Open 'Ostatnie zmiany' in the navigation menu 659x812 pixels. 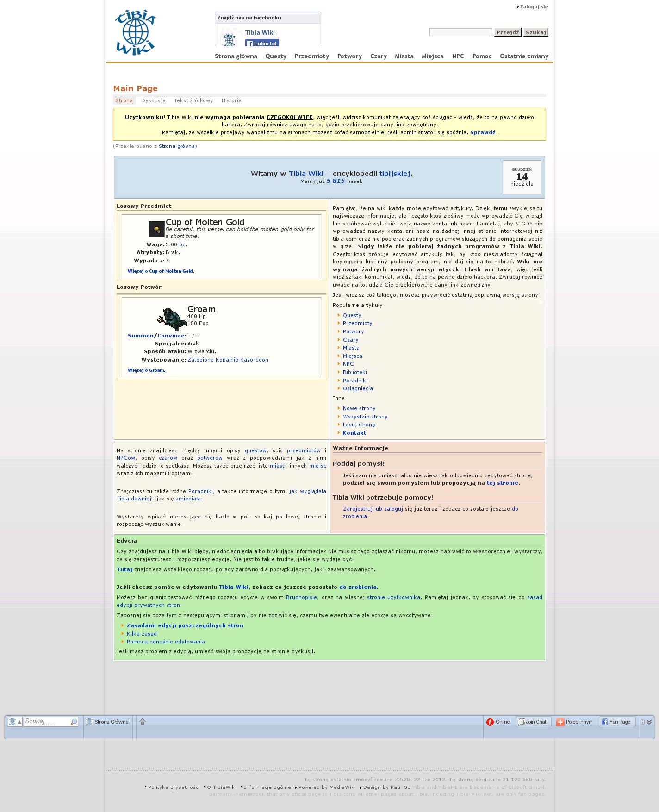point(524,56)
